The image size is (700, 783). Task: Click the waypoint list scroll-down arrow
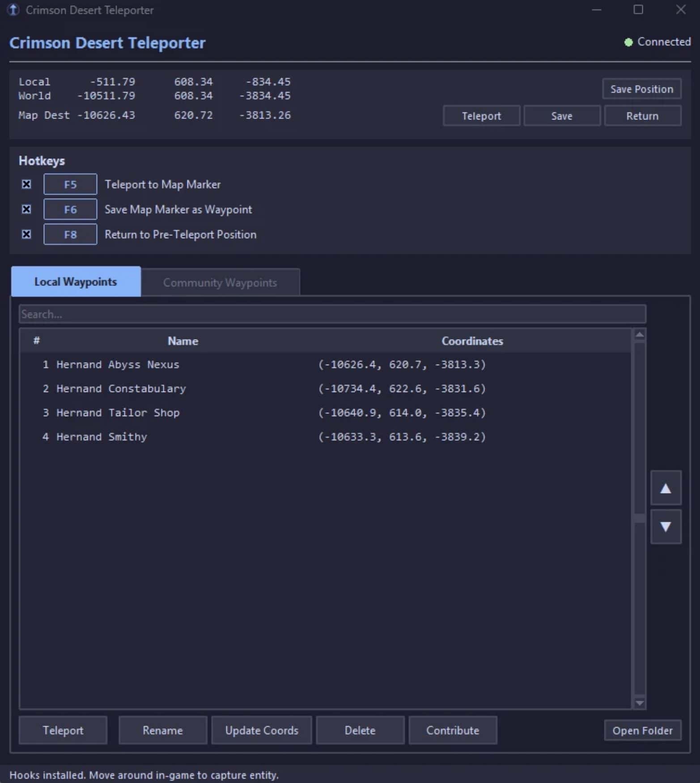640,703
